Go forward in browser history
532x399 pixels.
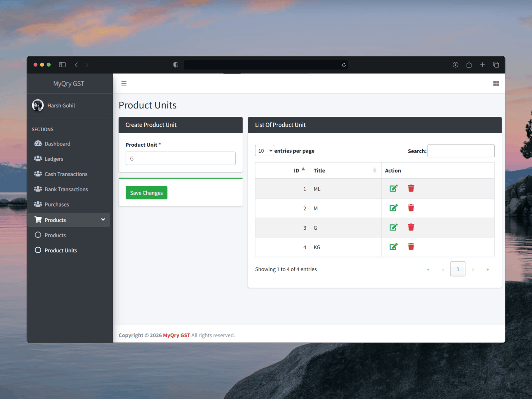87,65
